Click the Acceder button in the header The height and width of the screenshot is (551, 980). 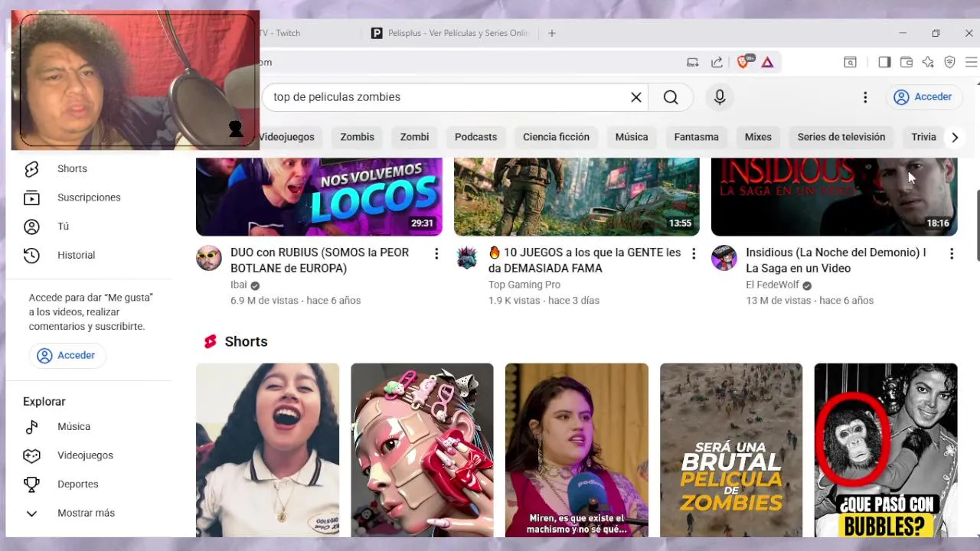pos(923,97)
